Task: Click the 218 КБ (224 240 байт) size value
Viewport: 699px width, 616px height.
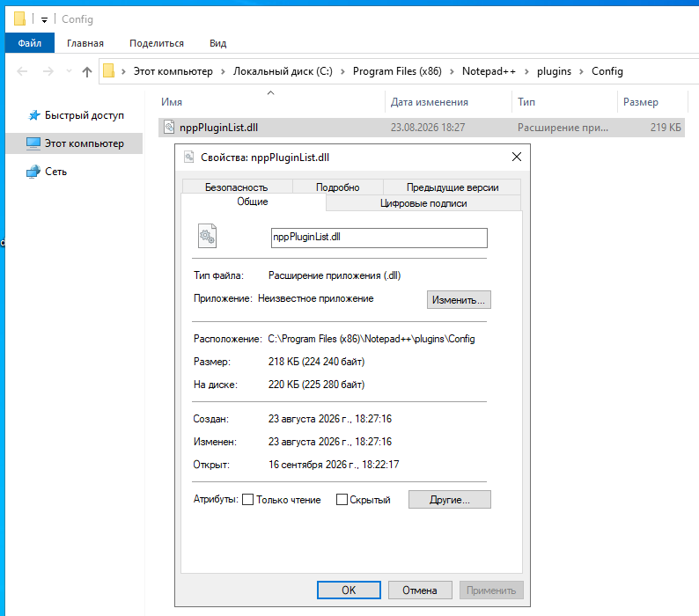Action: [x=316, y=362]
